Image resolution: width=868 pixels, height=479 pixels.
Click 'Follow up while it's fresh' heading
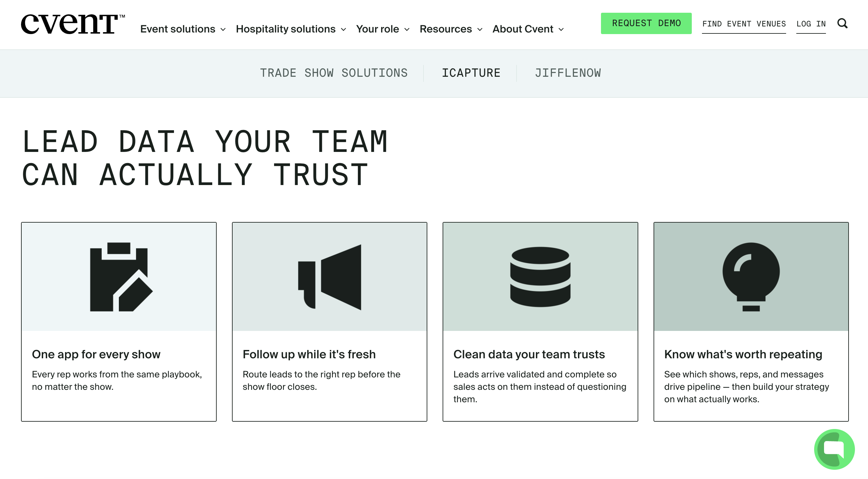pos(309,354)
